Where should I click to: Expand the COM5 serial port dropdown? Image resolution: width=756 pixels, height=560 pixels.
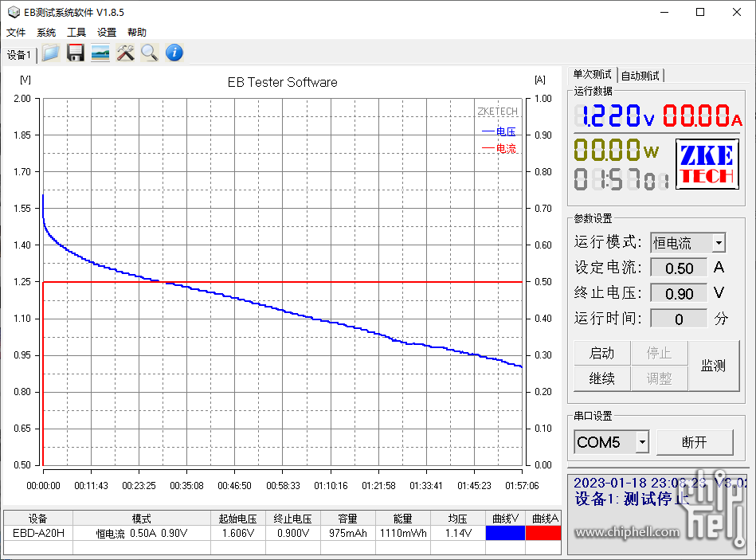pyautogui.click(x=642, y=442)
